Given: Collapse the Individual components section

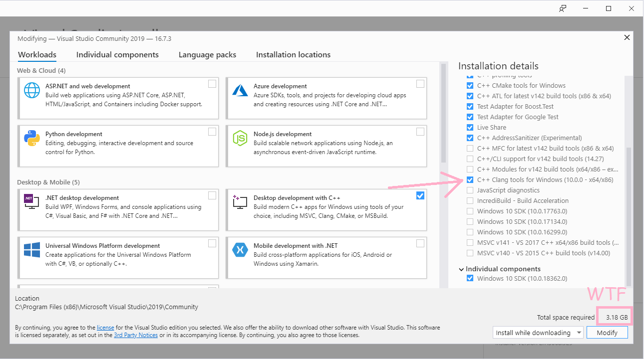Looking at the screenshot, I should pos(461,269).
